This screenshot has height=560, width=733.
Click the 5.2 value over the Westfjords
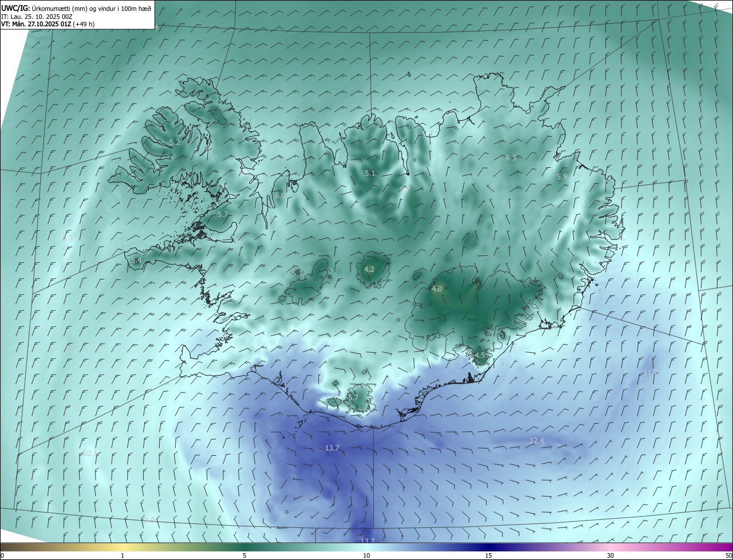coord(175,142)
